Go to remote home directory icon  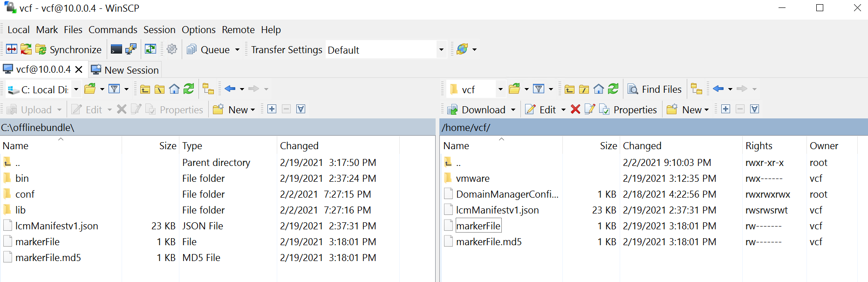coord(599,89)
